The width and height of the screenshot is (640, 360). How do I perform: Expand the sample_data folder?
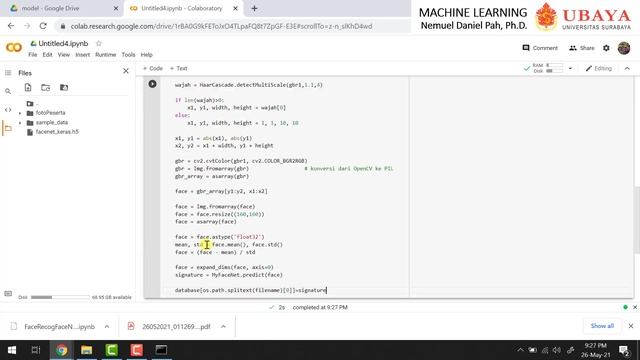(x=20, y=122)
